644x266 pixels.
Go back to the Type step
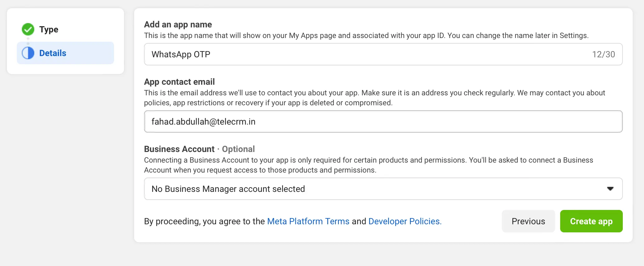(49, 29)
